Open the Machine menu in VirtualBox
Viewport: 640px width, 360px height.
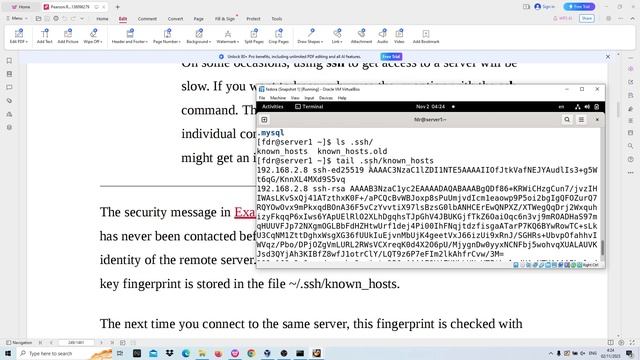[278, 98]
